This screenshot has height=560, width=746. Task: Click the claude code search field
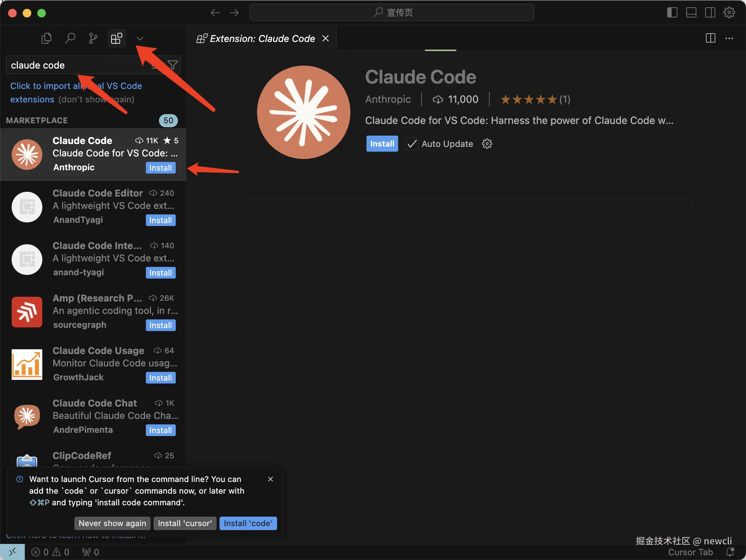73,65
